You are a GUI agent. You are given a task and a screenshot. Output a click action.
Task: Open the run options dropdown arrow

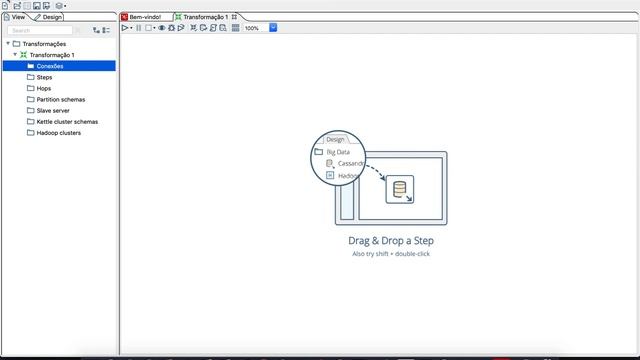point(131,28)
